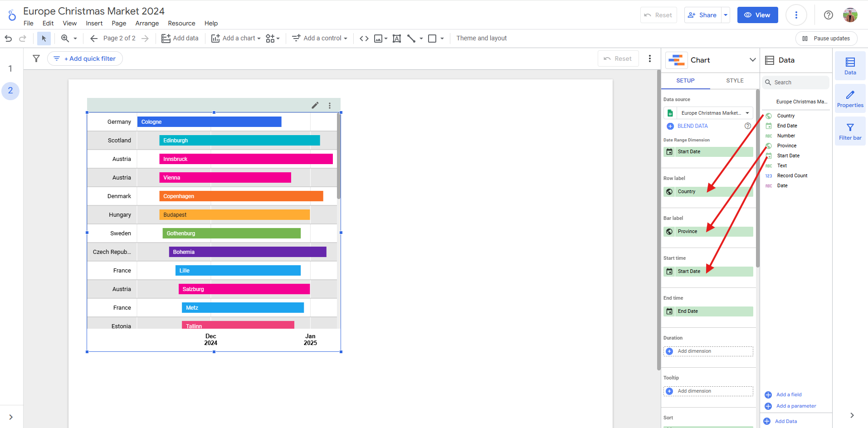The height and width of the screenshot is (428, 868).
Task: Click the blue View button
Action: tap(757, 15)
